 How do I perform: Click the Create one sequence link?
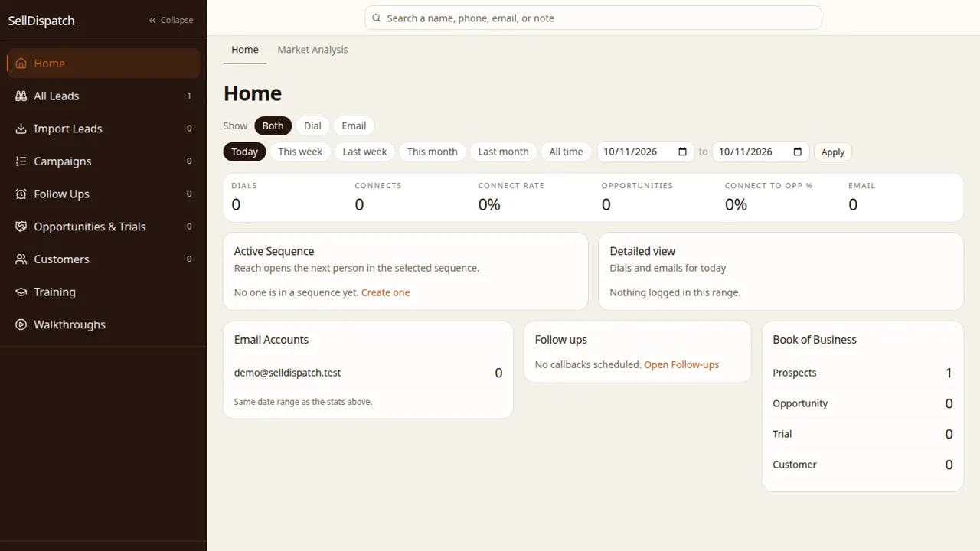[385, 292]
